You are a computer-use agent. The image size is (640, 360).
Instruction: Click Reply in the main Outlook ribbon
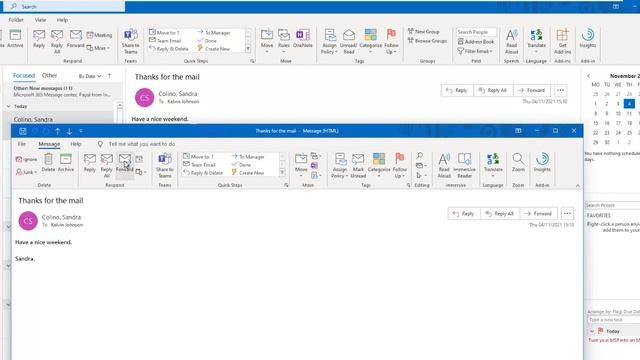(39, 39)
